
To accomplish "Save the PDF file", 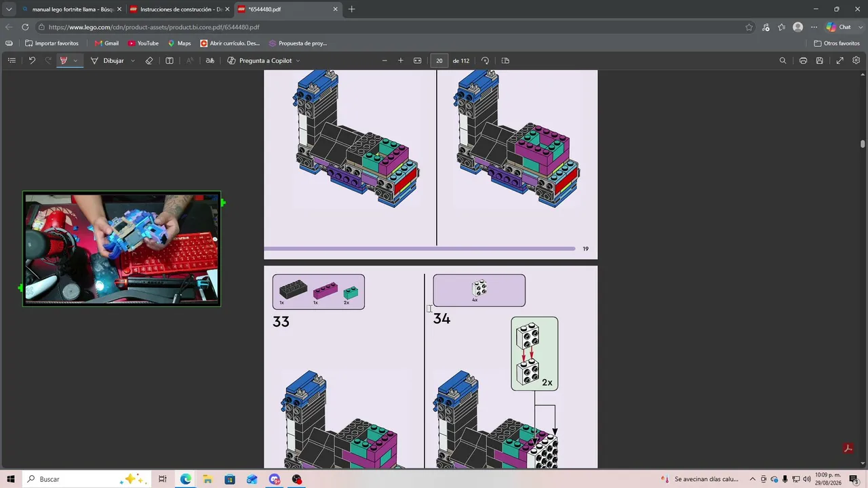I will tap(819, 60).
